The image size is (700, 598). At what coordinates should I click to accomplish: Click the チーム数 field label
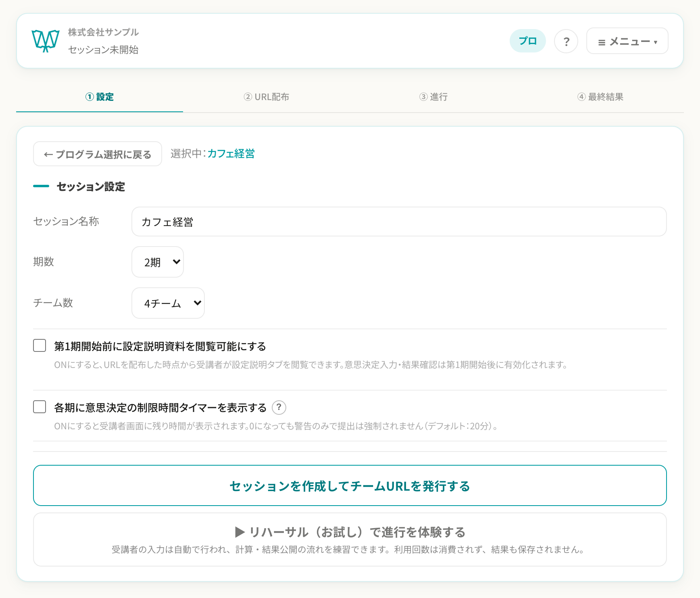coord(53,303)
